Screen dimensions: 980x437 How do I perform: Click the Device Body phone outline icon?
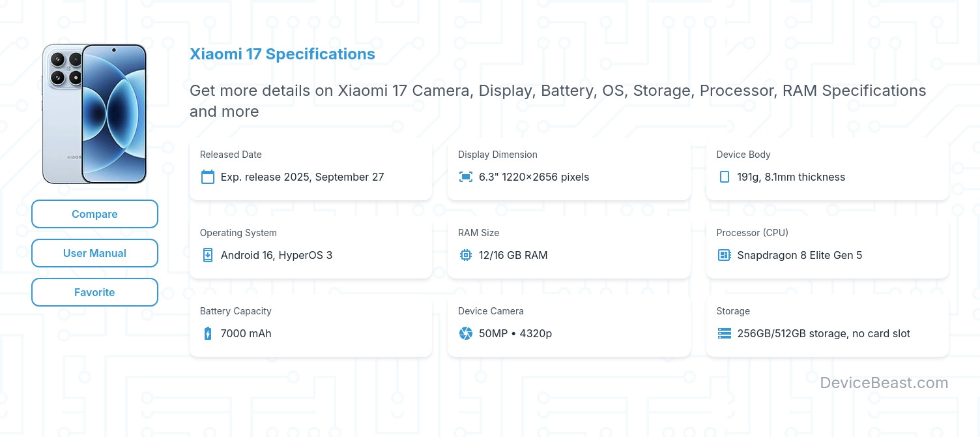[724, 177]
